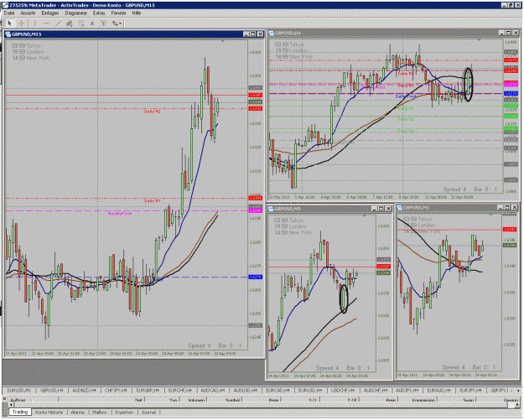
Task: Switch to AUDJPY,H4 chart tab
Action: pyautogui.click(x=407, y=391)
